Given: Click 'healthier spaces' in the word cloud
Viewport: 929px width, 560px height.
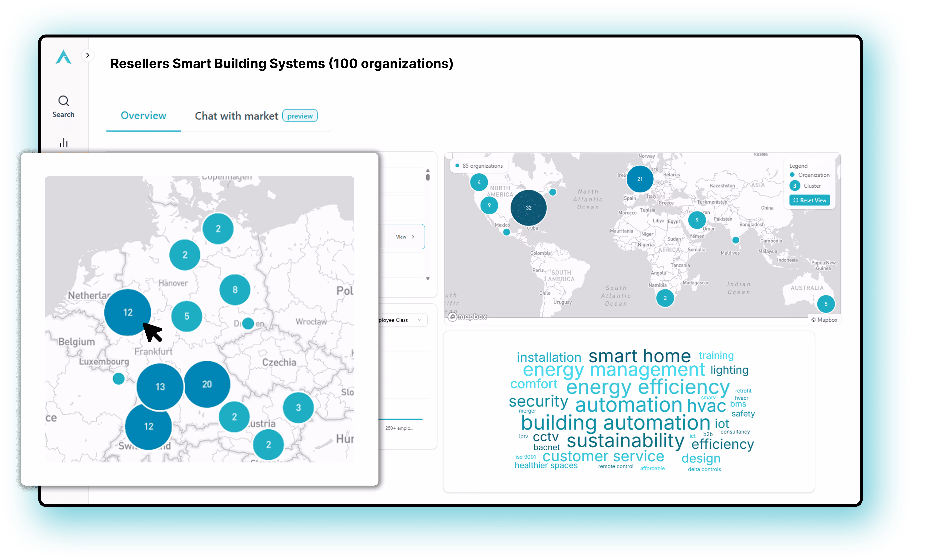Looking at the screenshot, I should tap(546, 465).
